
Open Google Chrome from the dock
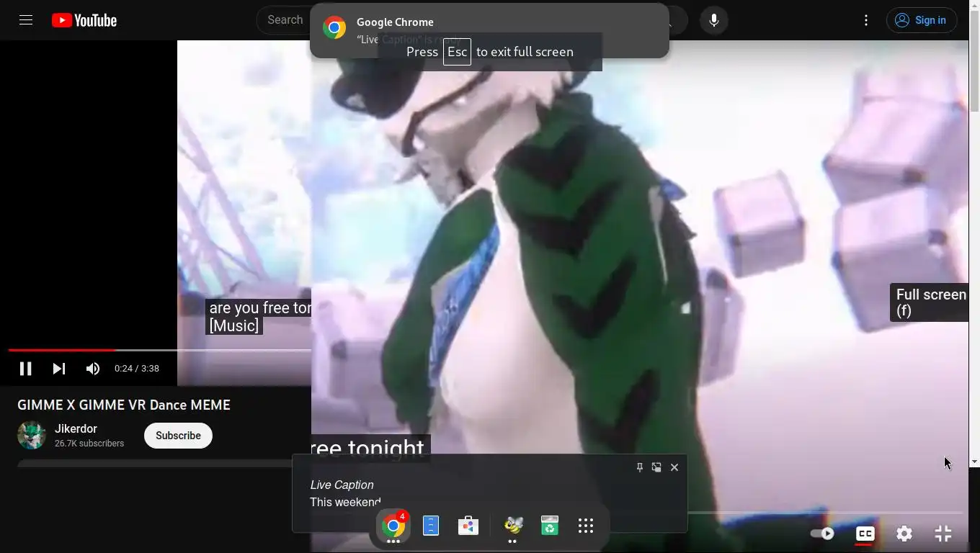click(x=393, y=526)
